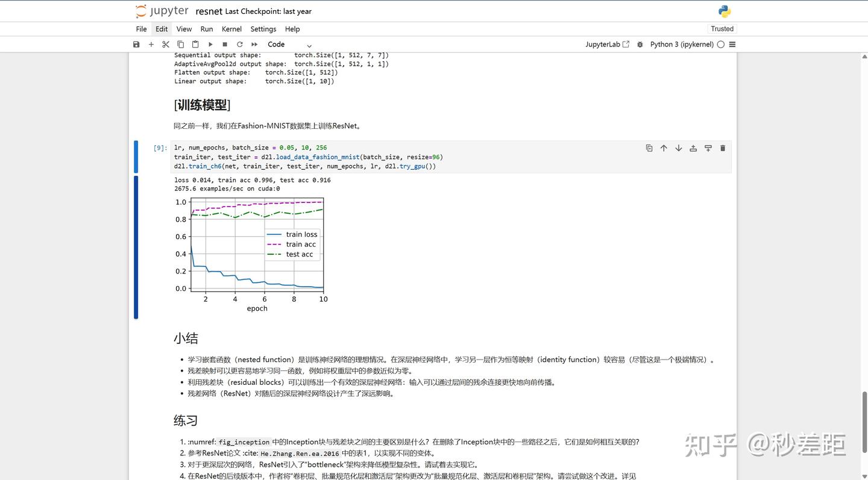Insert a new cell with the plus icon
Viewport: 868px width, 480px height.
(x=151, y=44)
